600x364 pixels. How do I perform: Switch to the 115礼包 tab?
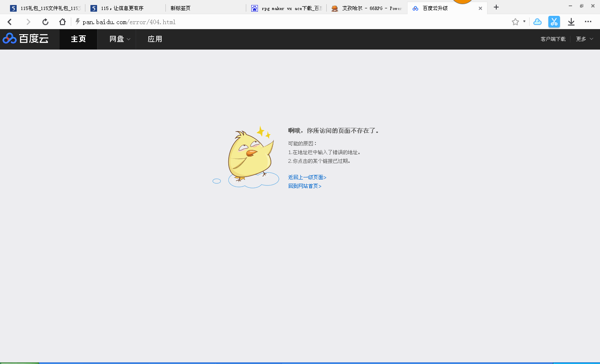tap(45, 8)
